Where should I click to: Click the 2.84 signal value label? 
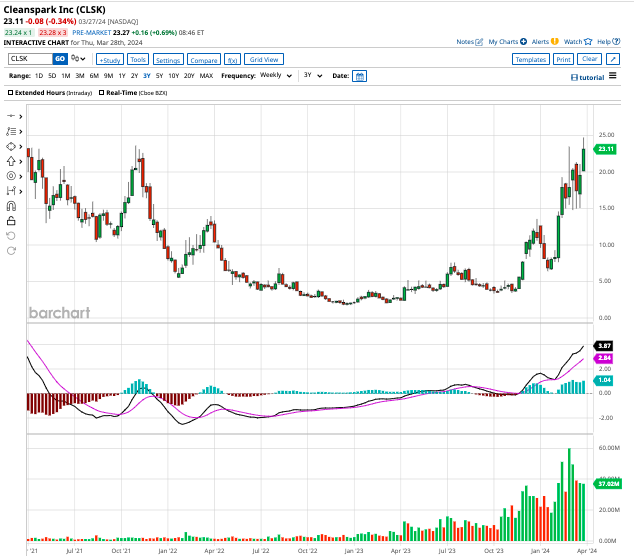pos(604,358)
